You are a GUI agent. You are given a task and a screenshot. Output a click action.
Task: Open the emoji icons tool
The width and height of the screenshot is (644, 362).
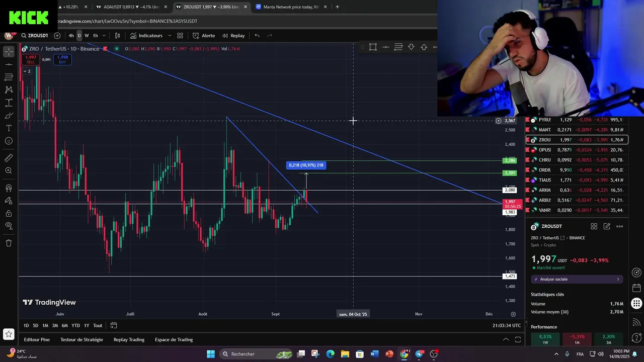[9, 141]
